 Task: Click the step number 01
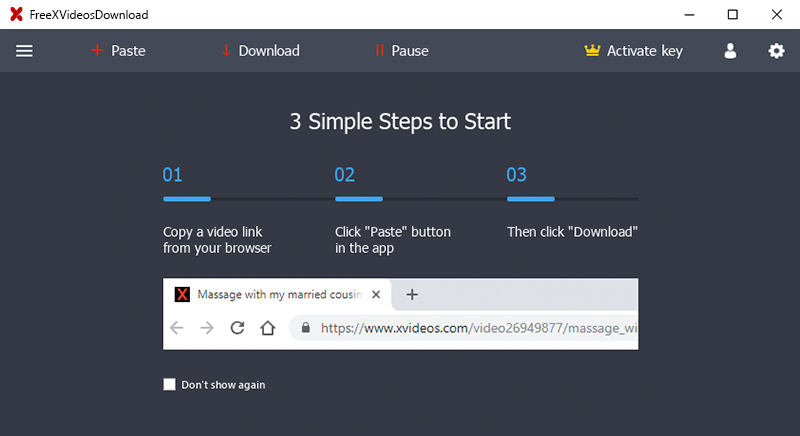tap(172, 175)
